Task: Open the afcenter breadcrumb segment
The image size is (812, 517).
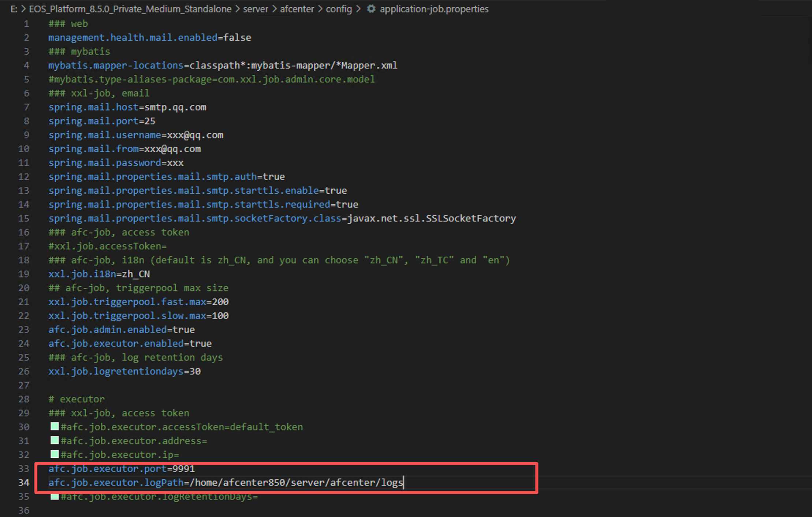Action: (297, 9)
